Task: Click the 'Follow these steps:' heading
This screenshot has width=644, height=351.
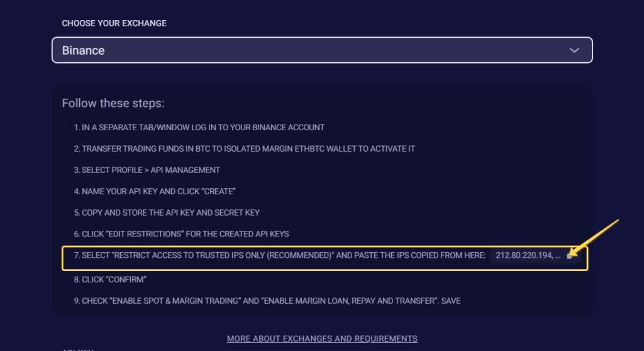Action: [113, 103]
